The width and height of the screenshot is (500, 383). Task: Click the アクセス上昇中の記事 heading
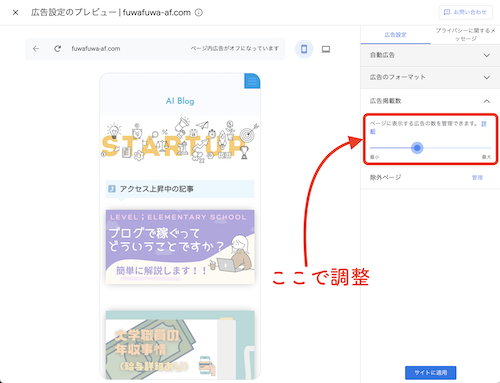coord(180,189)
